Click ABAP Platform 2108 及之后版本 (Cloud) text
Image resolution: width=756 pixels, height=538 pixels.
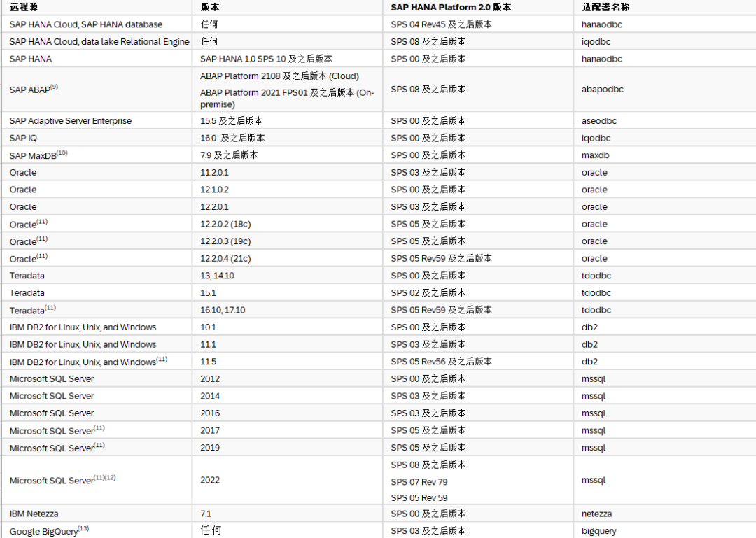pyautogui.click(x=279, y=76)
